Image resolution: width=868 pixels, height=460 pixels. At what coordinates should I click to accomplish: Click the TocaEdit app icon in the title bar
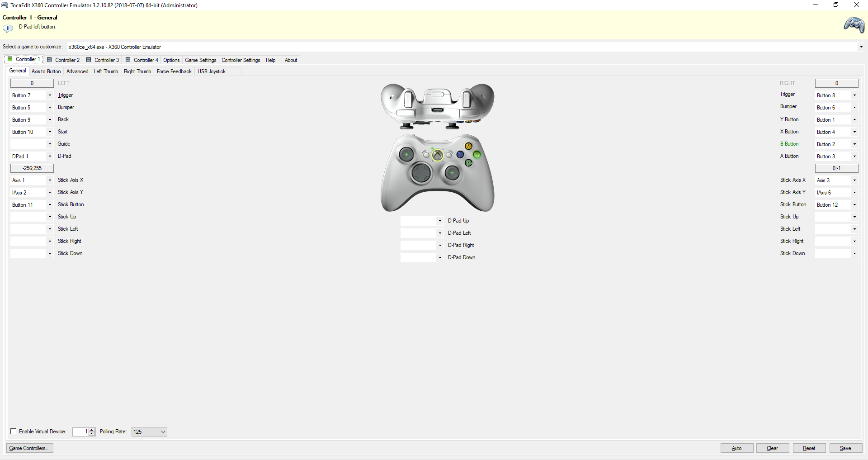coord(5,5)
